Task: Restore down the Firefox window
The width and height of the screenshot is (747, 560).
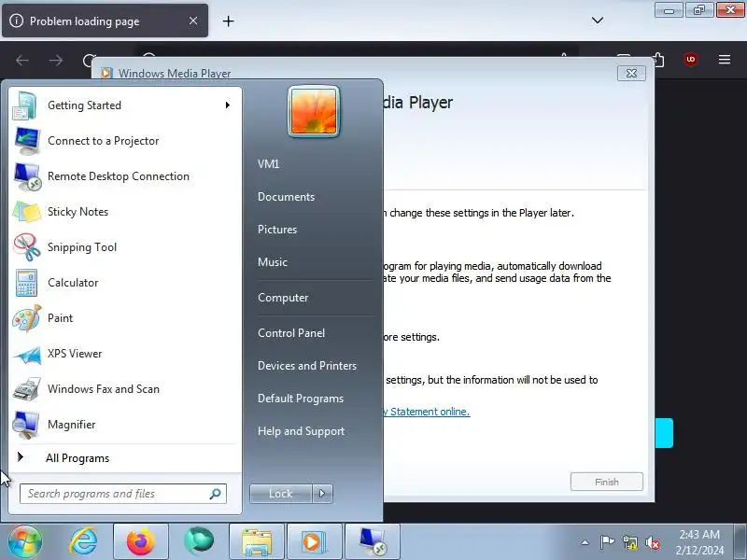Action: pos(699,10)
